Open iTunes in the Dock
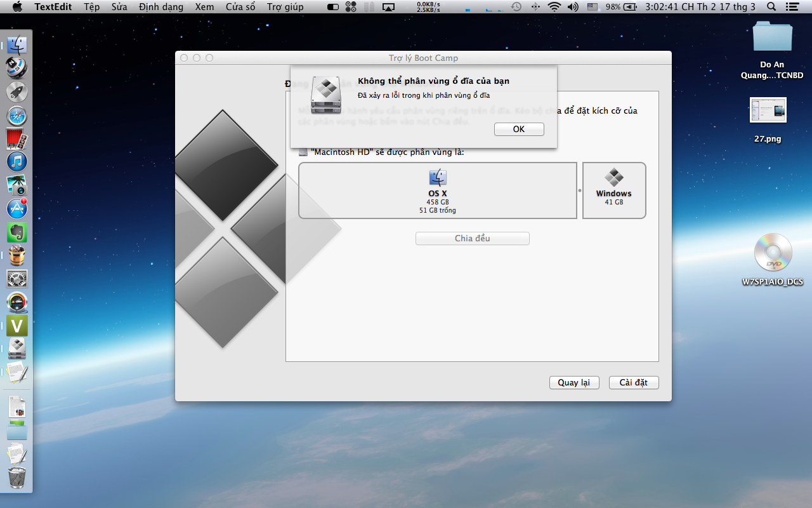Viewport: 812px width, 508px height. coord(17,161)
